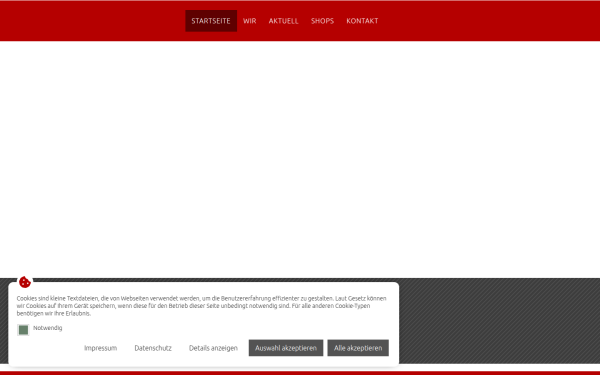Select SHOPS in the top navigation
Viewport: 600px width, 375px height.
322,21
